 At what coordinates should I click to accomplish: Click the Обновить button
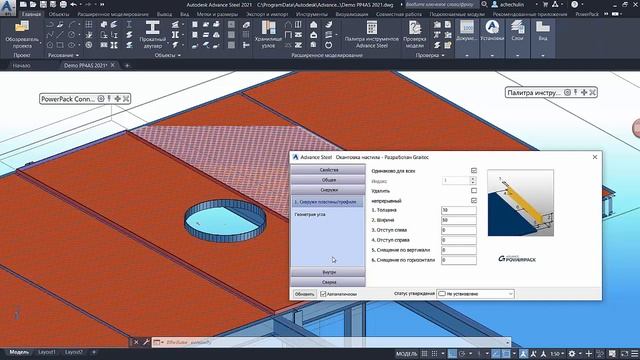click(x=304, y=294)
